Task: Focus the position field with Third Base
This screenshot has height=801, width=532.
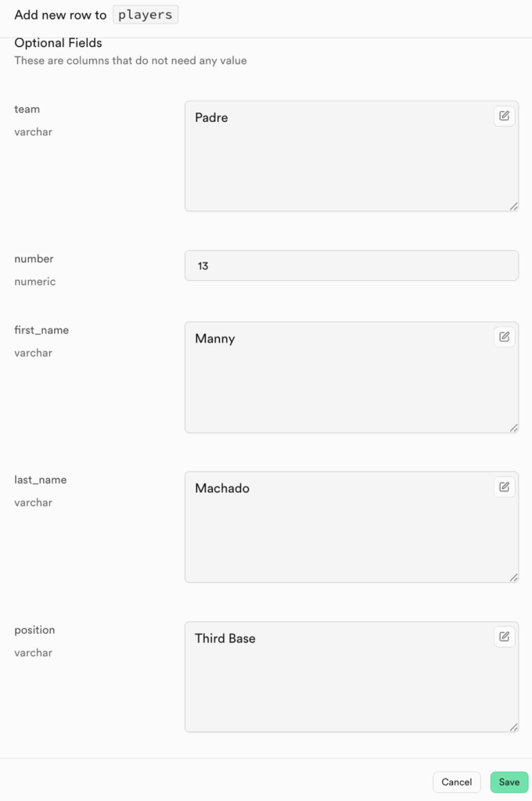Action: [351, 677]
